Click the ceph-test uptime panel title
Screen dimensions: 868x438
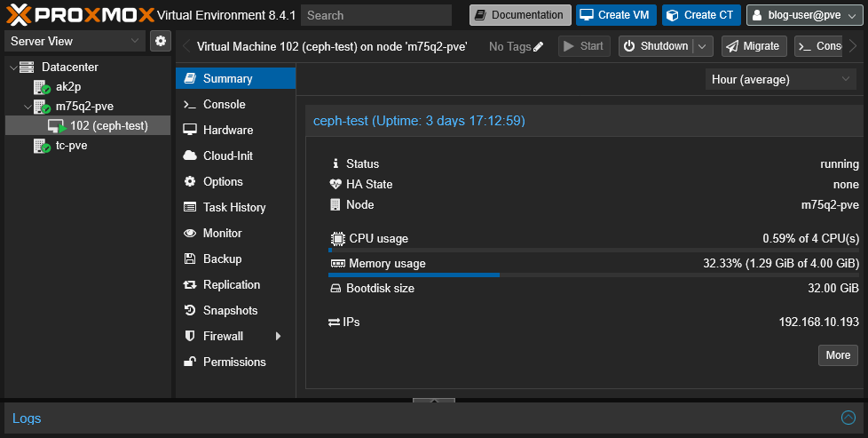419,121
